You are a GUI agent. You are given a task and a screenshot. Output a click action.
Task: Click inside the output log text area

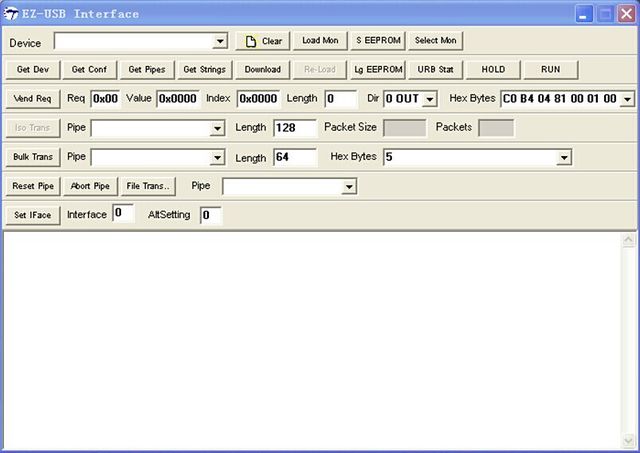pos(312,340)
